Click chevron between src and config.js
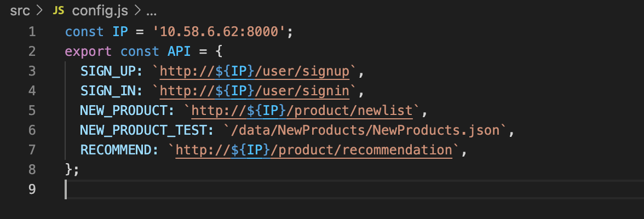The height and width of the screenshot is (219, 644). (x=39, y=11)
